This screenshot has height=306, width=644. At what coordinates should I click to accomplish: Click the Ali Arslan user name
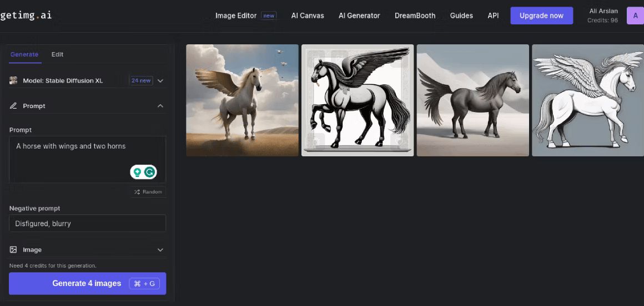(x=603, y=11)
